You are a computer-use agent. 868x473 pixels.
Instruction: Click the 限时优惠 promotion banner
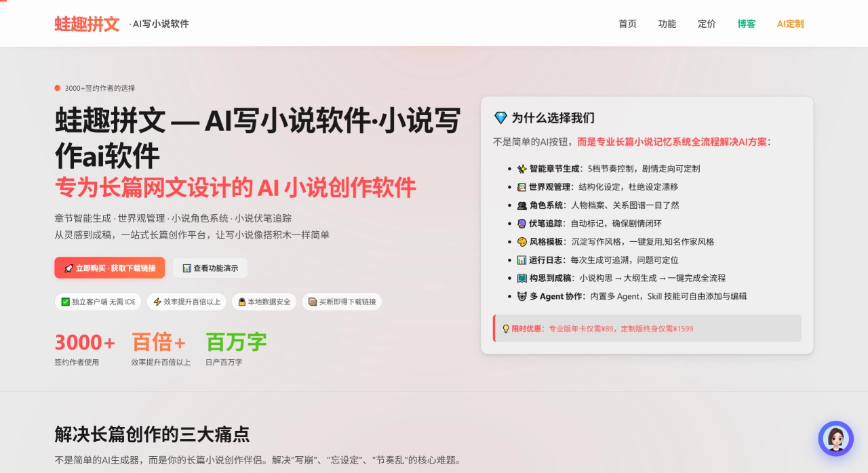point(647,328)
